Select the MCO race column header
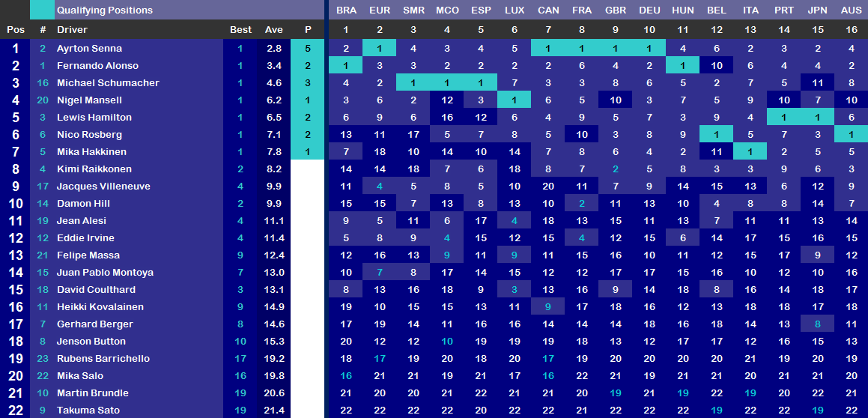This screenshot has width=868, height=418. (447, 10)
